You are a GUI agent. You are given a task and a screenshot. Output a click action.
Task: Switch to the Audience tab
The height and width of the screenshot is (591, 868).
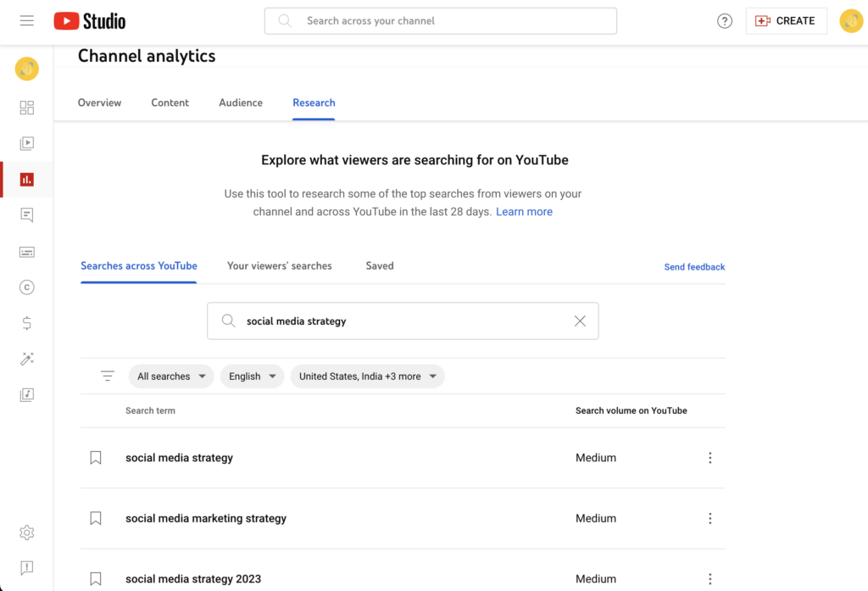241,103
